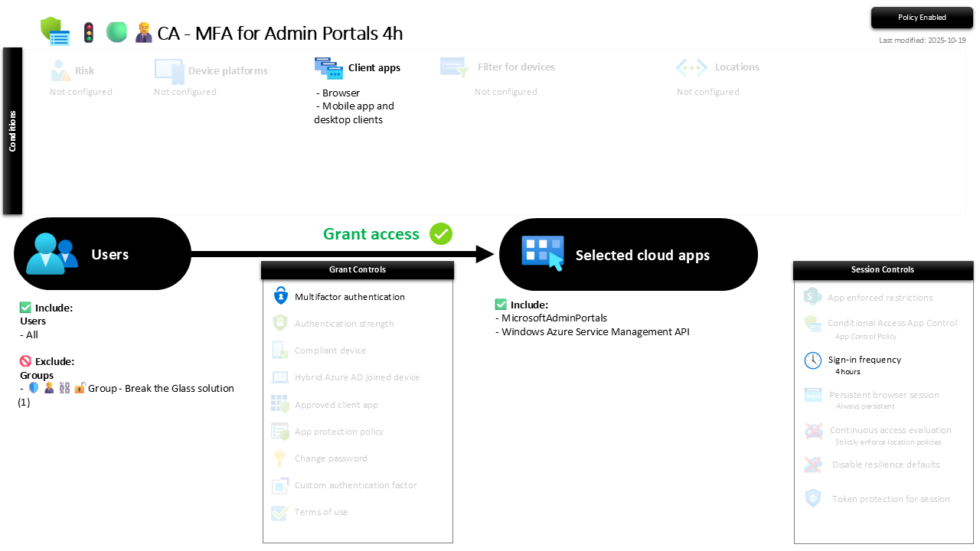Click the Device platforms icon
980x551 pixels.
168,70
